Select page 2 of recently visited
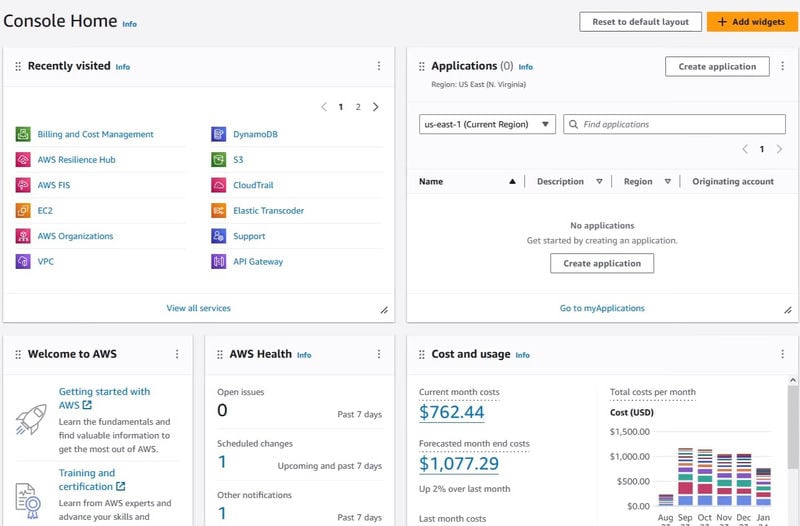 point(358,107)
